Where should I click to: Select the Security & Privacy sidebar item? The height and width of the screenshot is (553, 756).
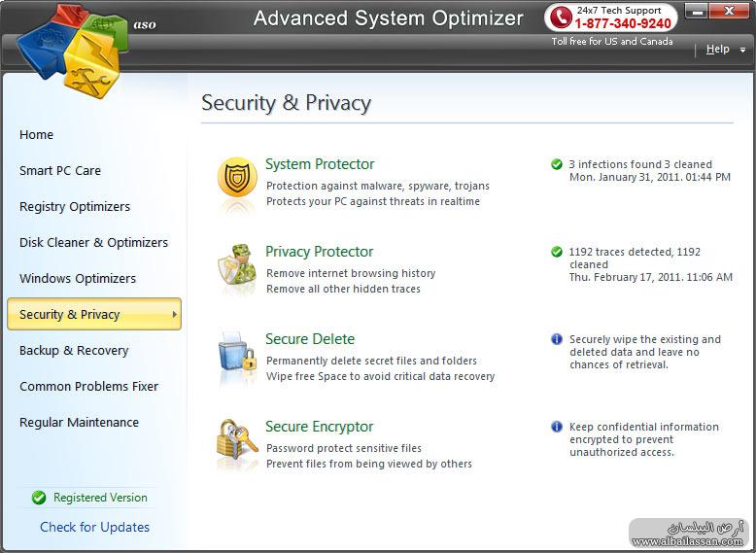(x=94, y=314)
